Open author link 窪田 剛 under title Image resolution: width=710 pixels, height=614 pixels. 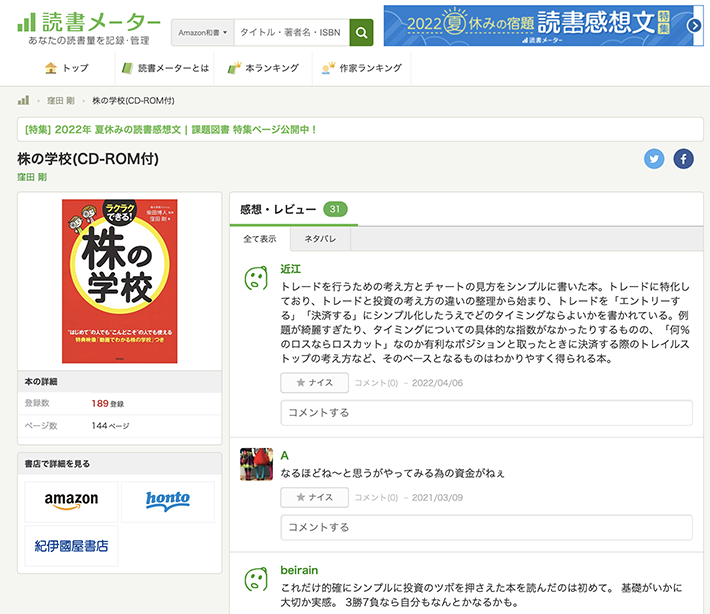click(32, 177)
